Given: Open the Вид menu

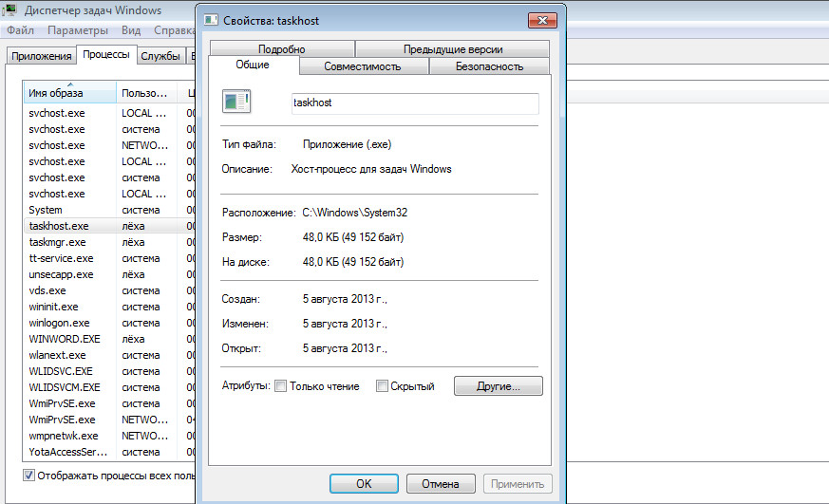Looking at the screenshot, I should point(131,30).
